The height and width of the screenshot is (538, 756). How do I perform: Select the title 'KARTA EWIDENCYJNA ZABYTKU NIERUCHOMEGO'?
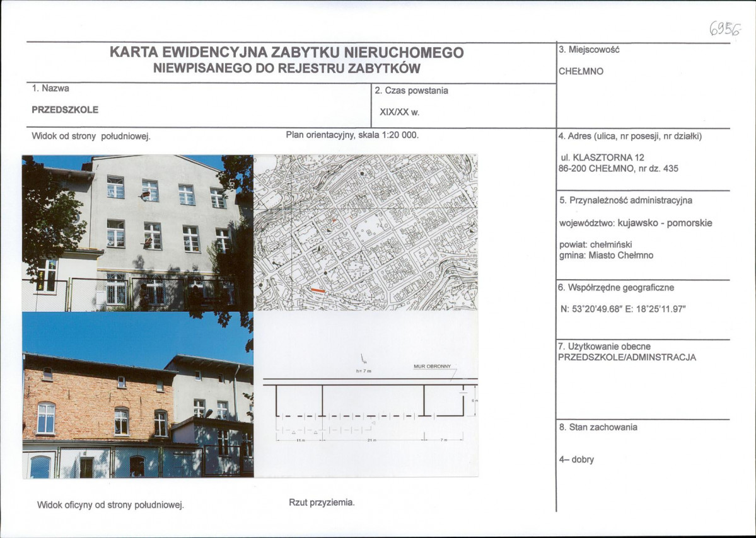click(x=286, y=52)
